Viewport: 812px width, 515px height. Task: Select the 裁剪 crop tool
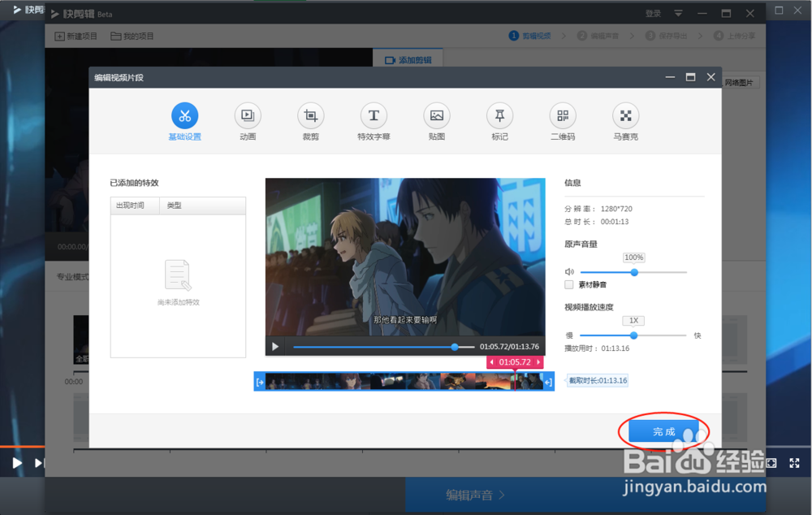point(311,115)
